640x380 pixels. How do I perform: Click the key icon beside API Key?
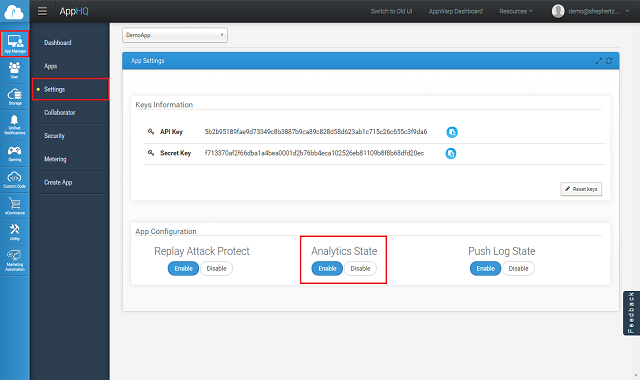click(x=151, y=131)
